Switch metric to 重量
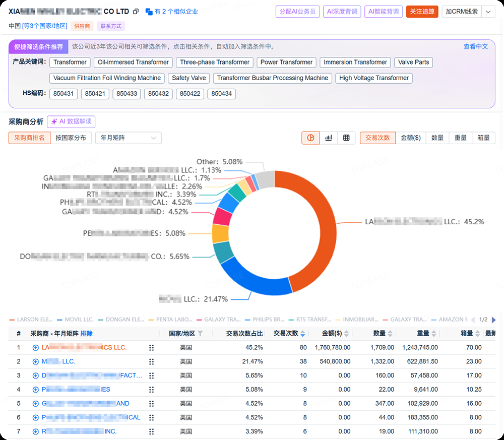The height and width of the screenshot is (440, 504). [x=460, y=138]
